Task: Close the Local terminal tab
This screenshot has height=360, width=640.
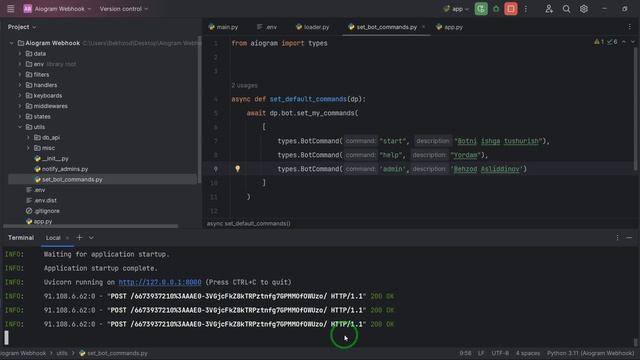Action: (67, 238)
